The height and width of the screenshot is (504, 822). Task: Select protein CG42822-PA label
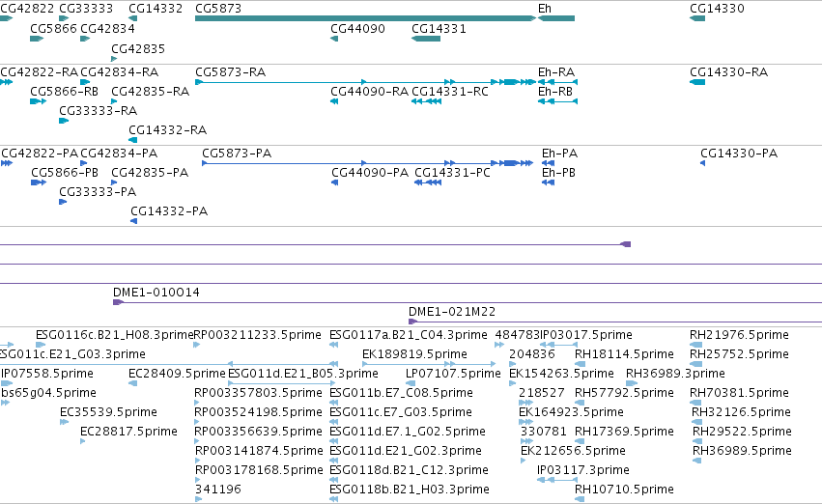[x=40, y=153]
